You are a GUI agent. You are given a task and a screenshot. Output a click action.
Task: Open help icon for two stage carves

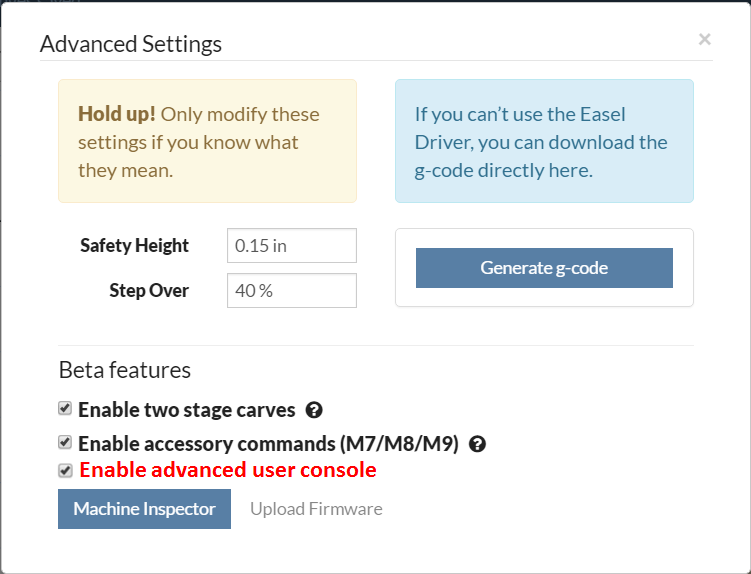314,410
